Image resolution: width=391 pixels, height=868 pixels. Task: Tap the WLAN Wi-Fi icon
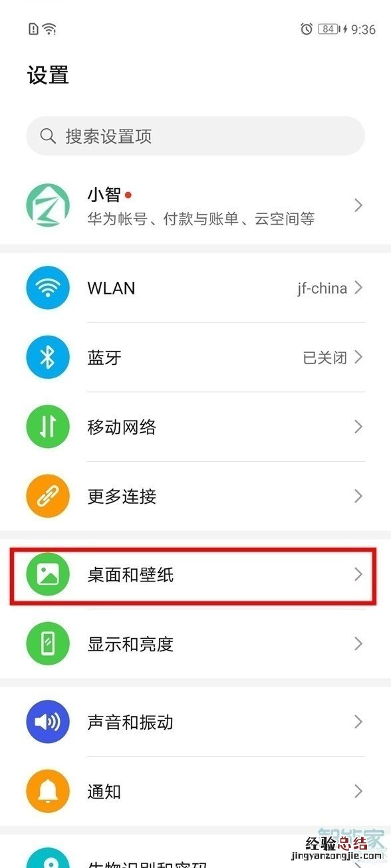coord(47,288)
